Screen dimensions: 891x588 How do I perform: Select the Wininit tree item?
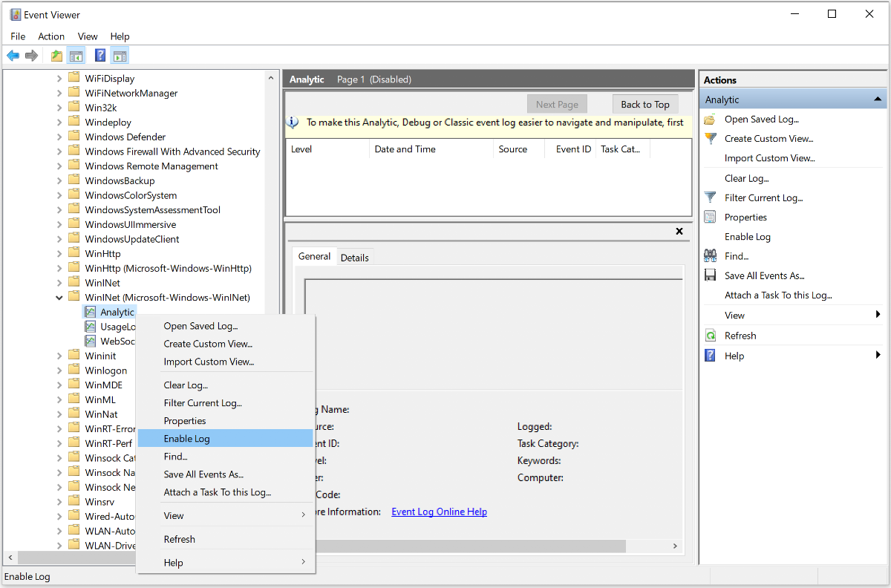[x=101, y=356]
